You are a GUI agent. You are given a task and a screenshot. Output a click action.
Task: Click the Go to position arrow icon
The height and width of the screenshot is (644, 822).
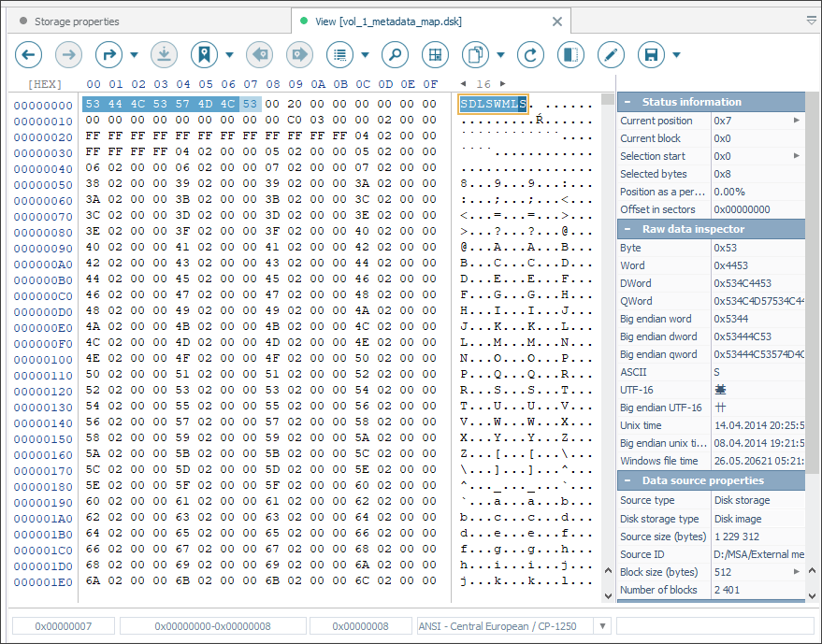tap(109, 55)
